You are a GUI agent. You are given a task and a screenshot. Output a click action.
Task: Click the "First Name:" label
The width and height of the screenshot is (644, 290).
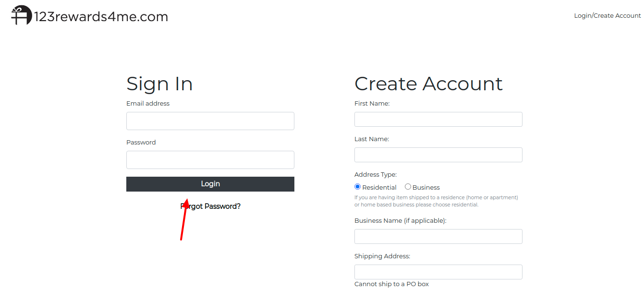(372, 104)
